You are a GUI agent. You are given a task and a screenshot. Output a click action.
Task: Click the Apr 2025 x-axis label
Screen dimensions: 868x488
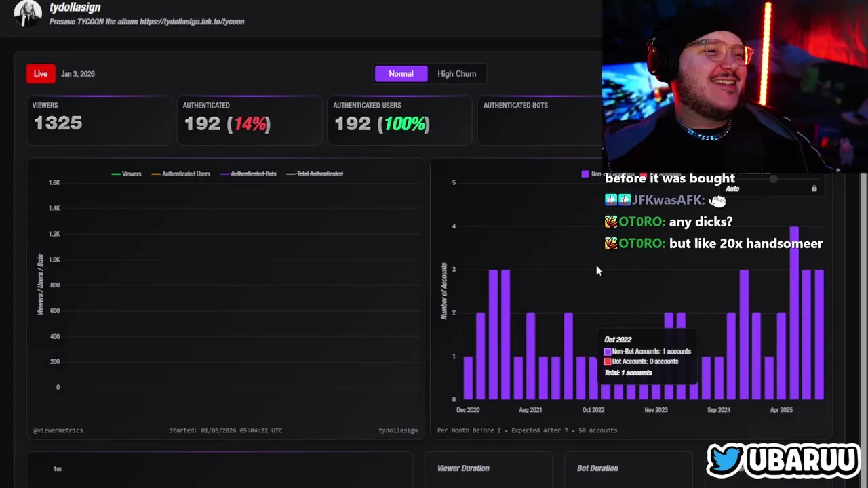pyautogui.click(x=781, y=410)
